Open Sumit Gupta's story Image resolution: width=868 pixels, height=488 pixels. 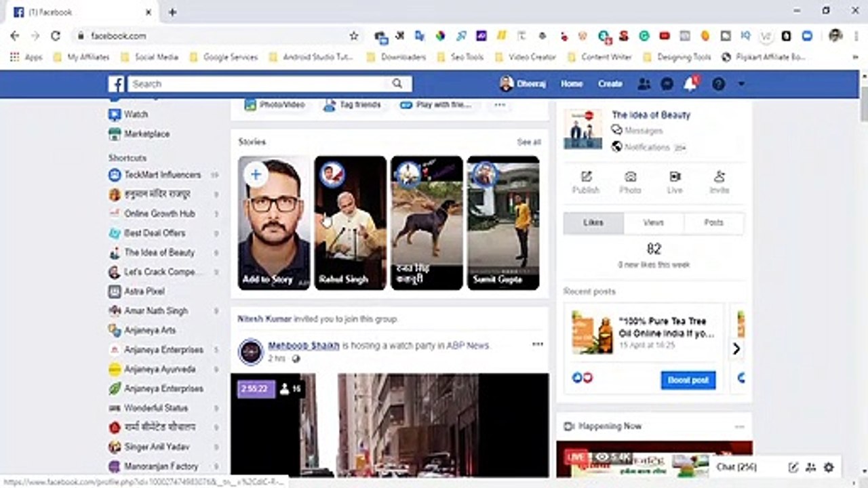click(503, 223)
